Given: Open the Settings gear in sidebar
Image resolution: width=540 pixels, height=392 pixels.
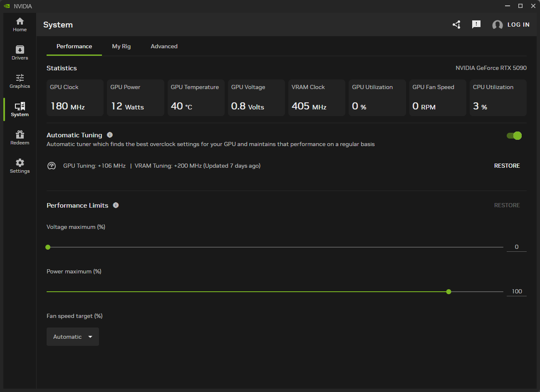Looking at the screenshot, I should click(20, 166).
